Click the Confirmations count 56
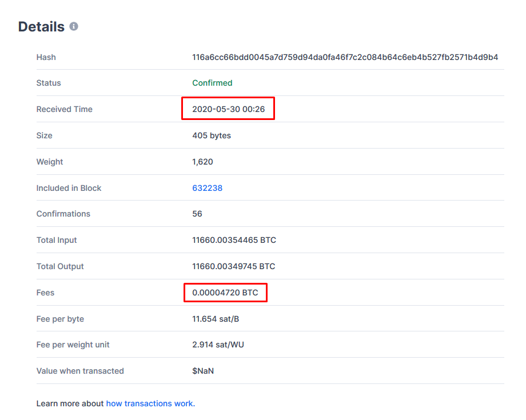Image resolution: width=526 pixels, height=420 pixels. coord(197,213)
